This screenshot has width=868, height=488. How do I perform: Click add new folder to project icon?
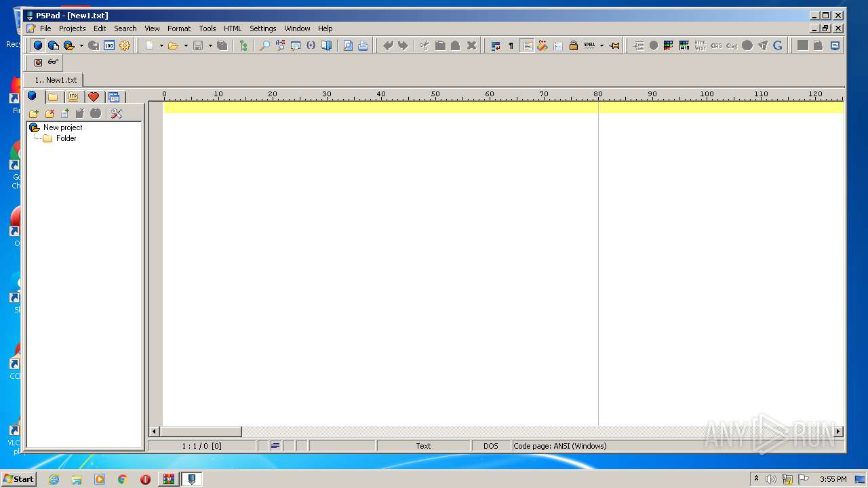pos(33,113)
